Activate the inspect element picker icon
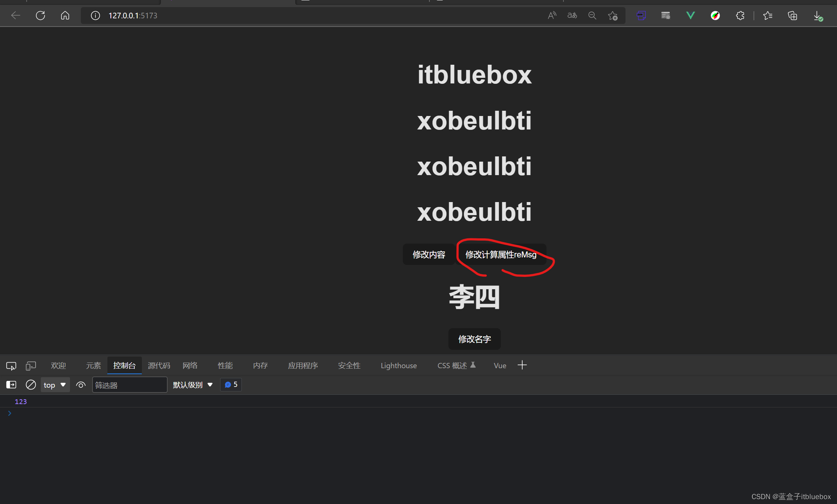 (x=11, y=366)
